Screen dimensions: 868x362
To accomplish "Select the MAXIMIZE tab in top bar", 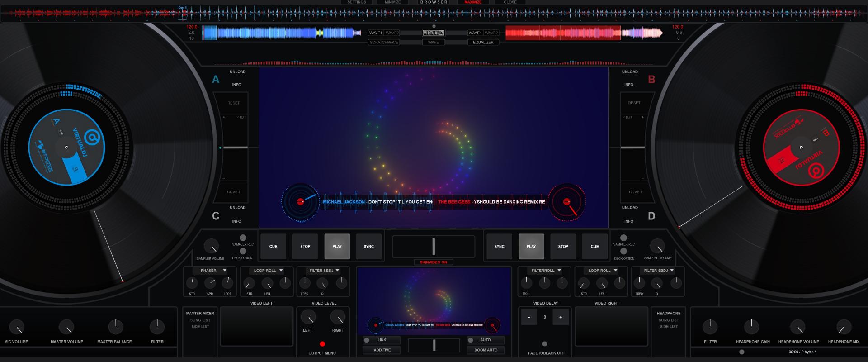I will tap(473, 2).
